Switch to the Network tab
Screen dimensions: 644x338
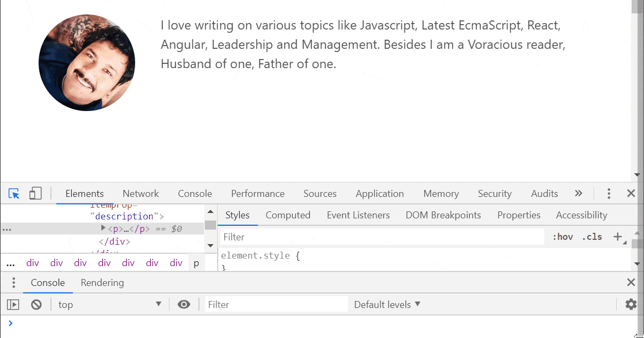click(140, 194)
